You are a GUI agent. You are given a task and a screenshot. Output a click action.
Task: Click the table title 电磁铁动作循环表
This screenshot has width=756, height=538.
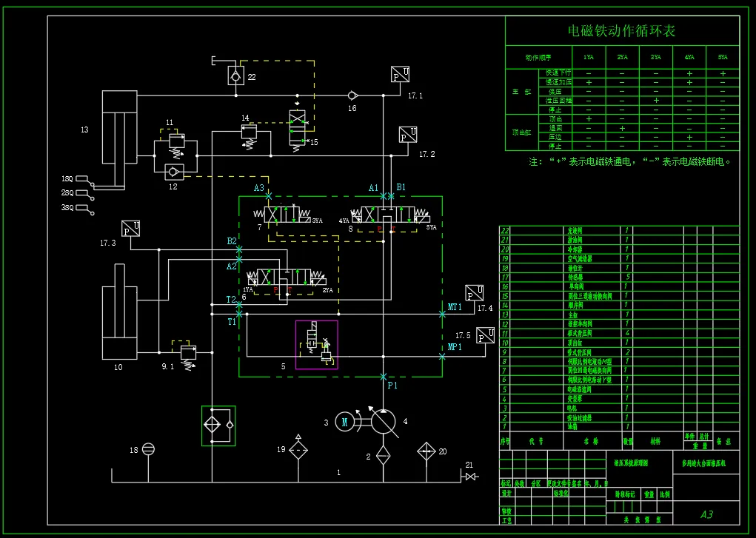[622, 31]
